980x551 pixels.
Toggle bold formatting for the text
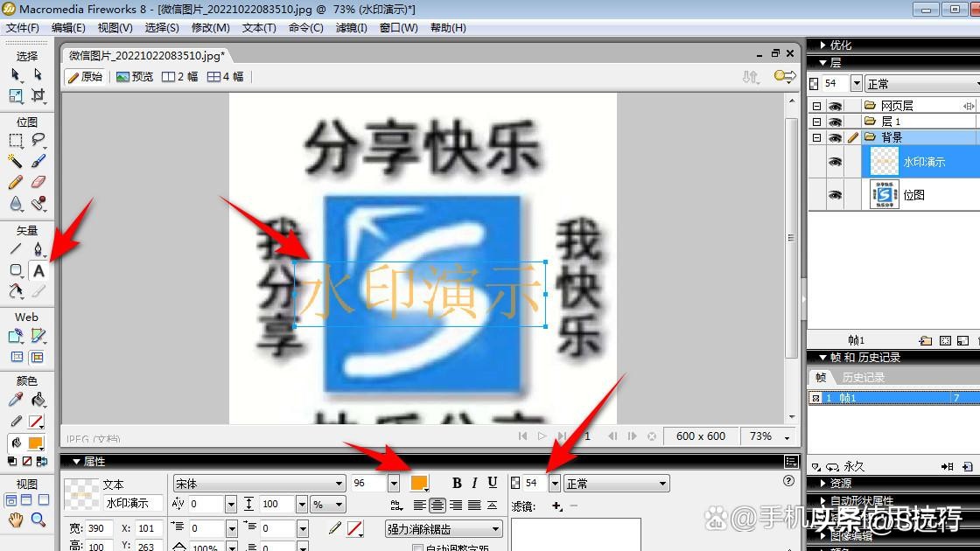[x=457, y=481]
